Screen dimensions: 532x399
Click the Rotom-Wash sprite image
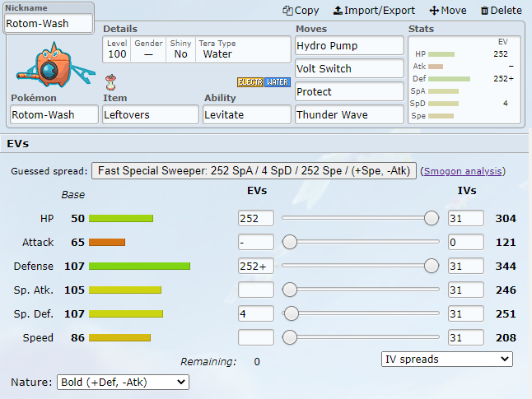pos(54,65)
